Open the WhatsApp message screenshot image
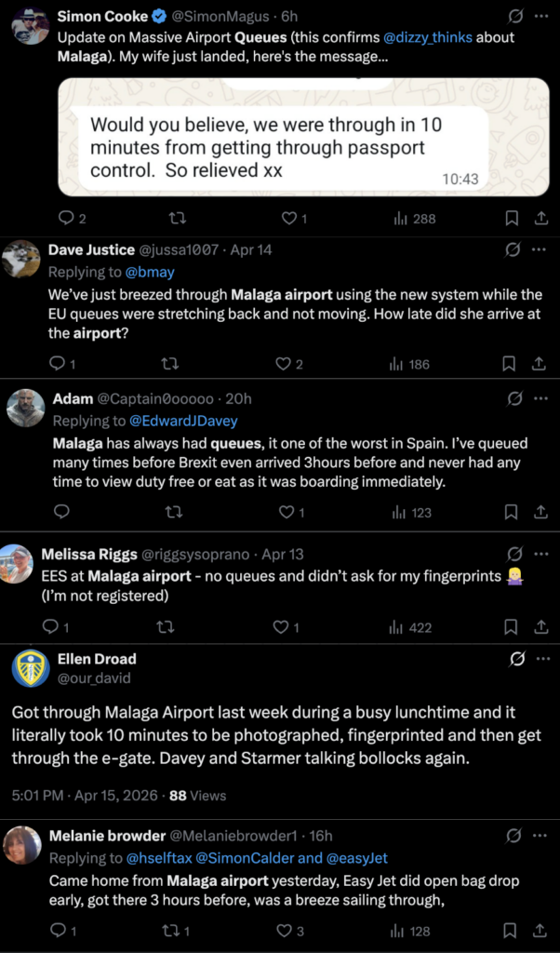The width and height of the screenshot is (560, 953). (303, 137)
